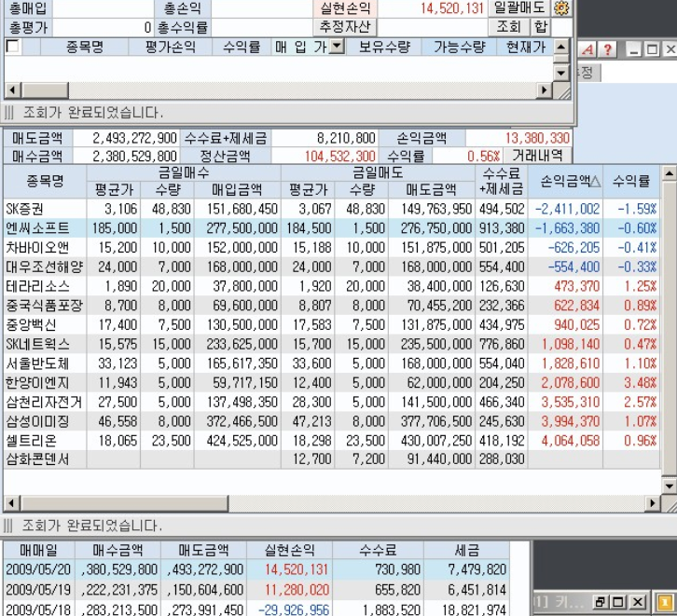This screenshot has width=677, height=616.
Task: Select the SK증권 row
Action: click(x=331, y=209)
